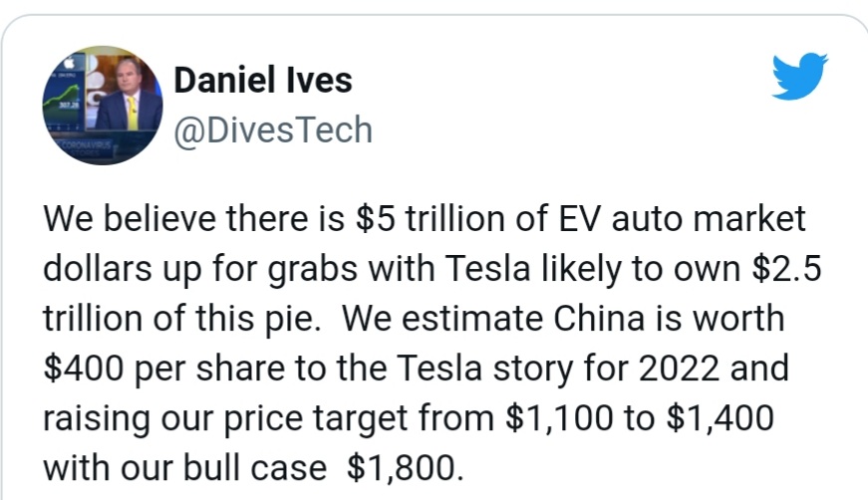This screenshot has width=868, height=500.
Task: Click the word "China" in tweet text
Action: (x=599, y=319)
